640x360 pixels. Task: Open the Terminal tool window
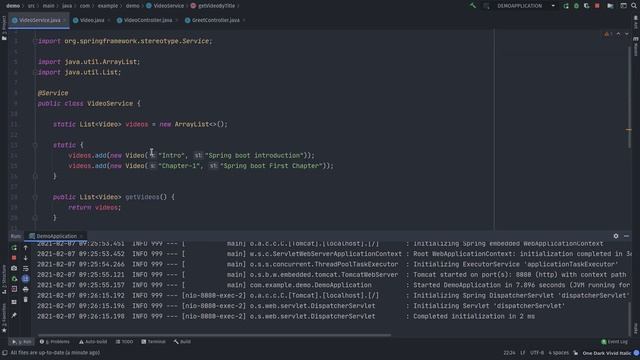[x=153, y=342]
